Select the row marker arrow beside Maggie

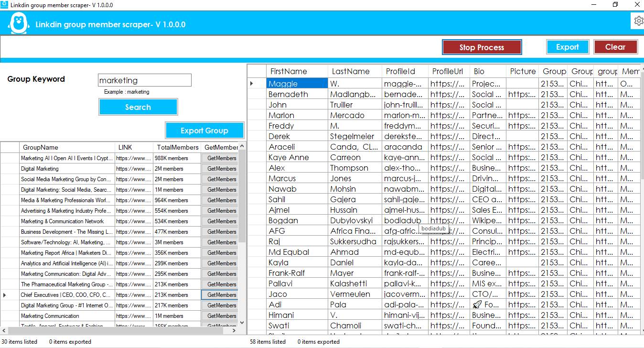pos(252,84)
